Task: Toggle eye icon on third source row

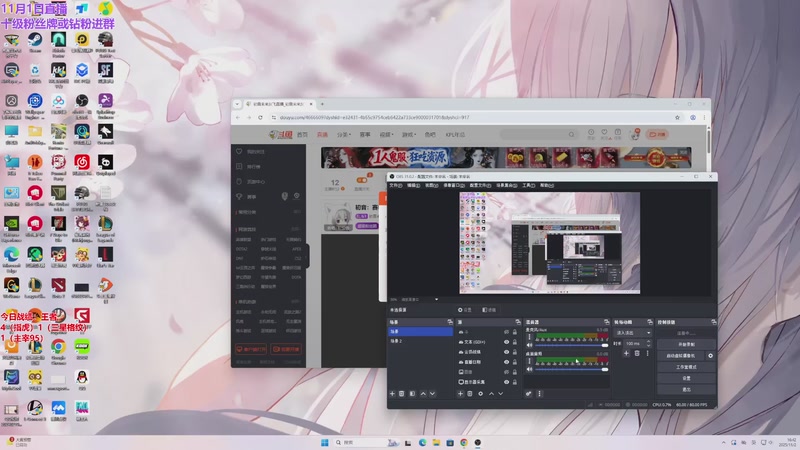Action: point(506,352)
